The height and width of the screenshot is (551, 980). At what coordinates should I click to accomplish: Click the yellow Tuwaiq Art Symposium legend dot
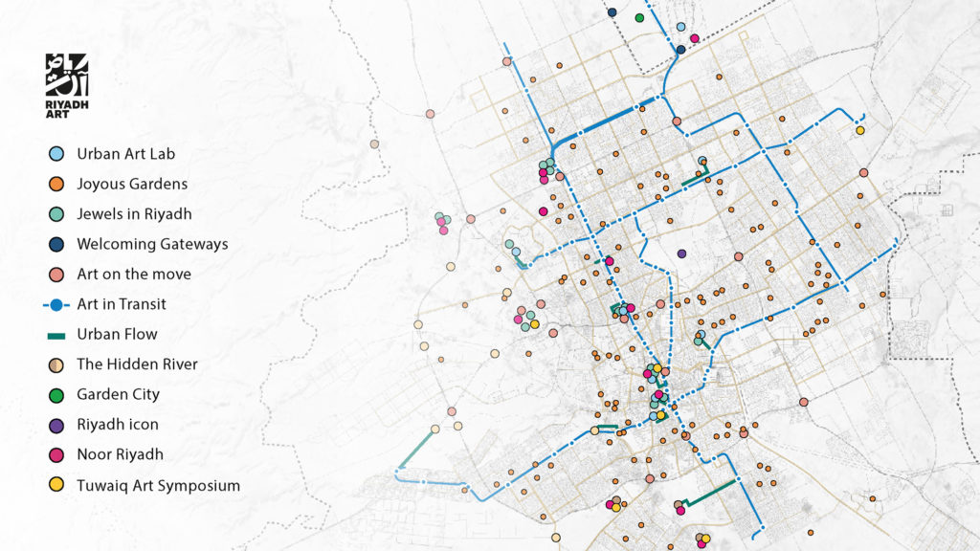(x=56, y=485)
